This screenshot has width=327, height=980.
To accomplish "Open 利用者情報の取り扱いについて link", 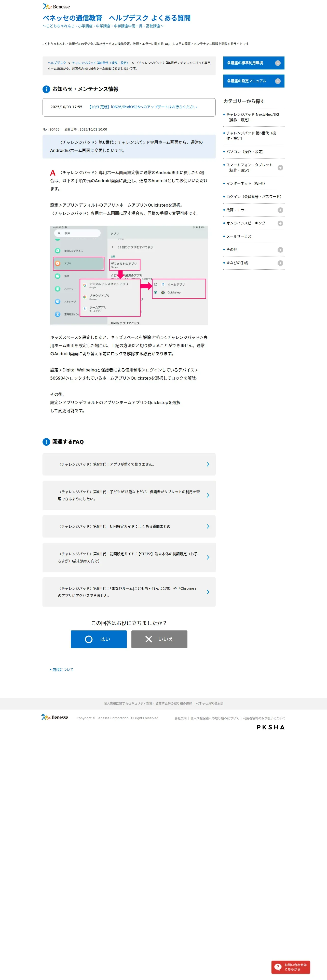I will coord(264,718).
